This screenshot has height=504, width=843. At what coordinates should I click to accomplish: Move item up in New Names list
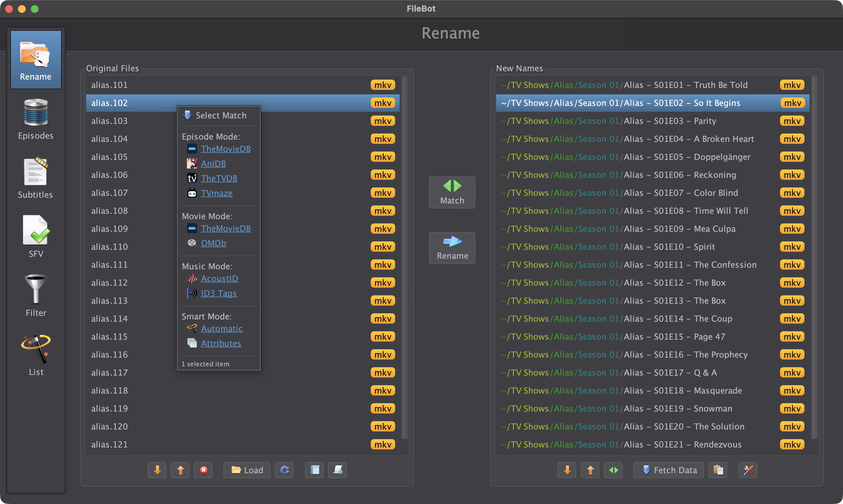[x=590, y=470]
